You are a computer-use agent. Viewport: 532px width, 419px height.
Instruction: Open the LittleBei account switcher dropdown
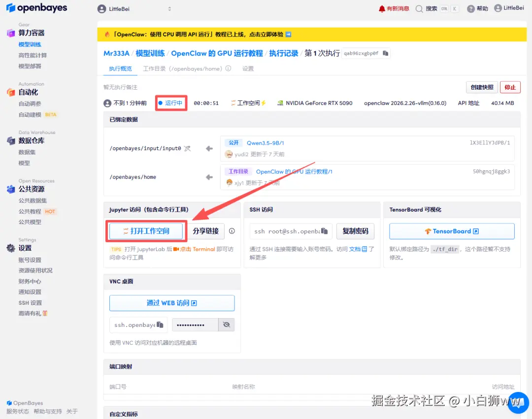pos(134,9)
